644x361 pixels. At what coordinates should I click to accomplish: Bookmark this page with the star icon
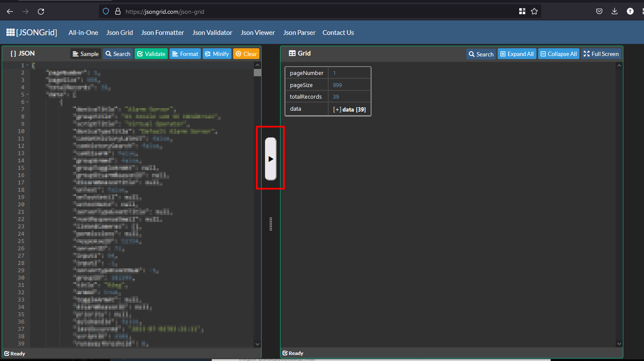click(x=534, y=11)
